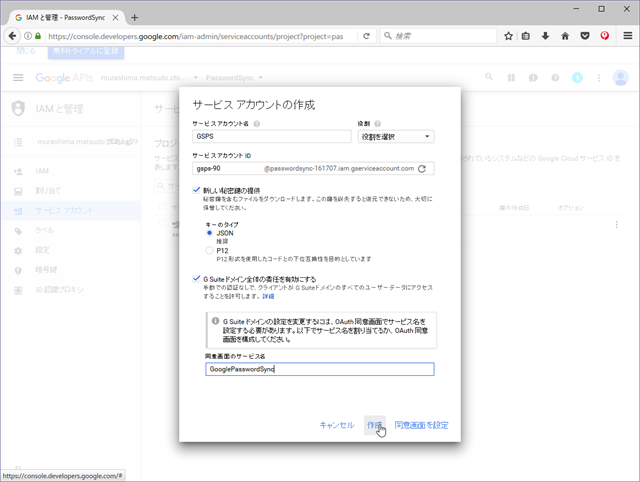This screenshot has height=482, width=640.
Task: Click the 閉じる link in top banner
Action: pos(26,51)
